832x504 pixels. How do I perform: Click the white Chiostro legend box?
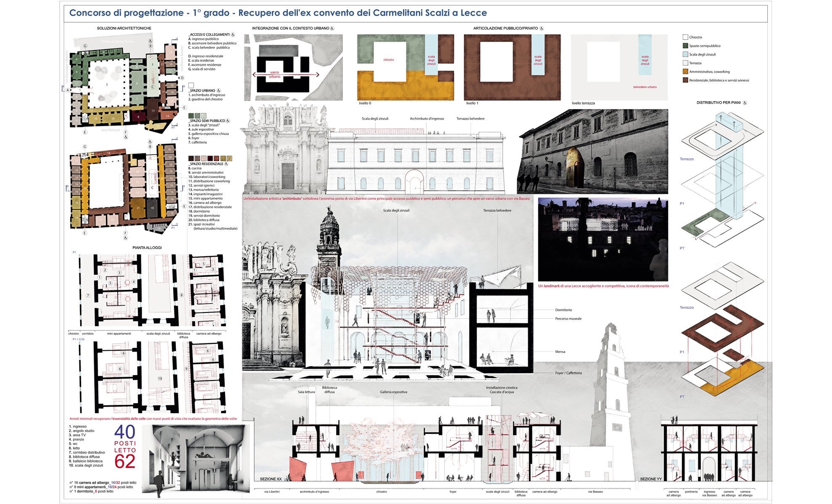click(x=685, y=37)
